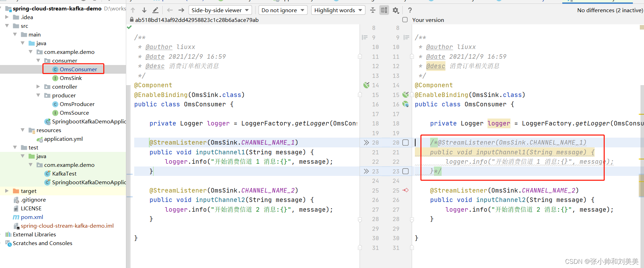Tick the checkbox at right line 20
Image resolution: width=644 pixels, height=268 pixels.
pos(405,143)
